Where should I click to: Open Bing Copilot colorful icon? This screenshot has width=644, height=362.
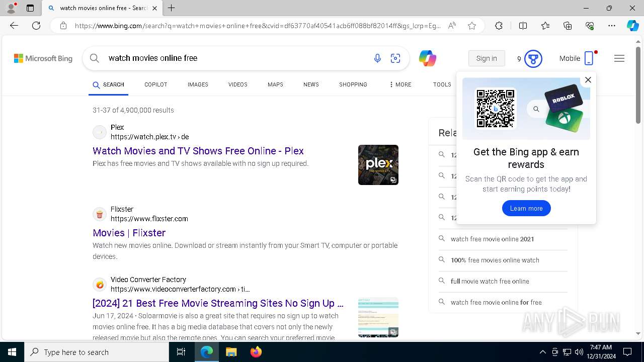pos(428,58)
